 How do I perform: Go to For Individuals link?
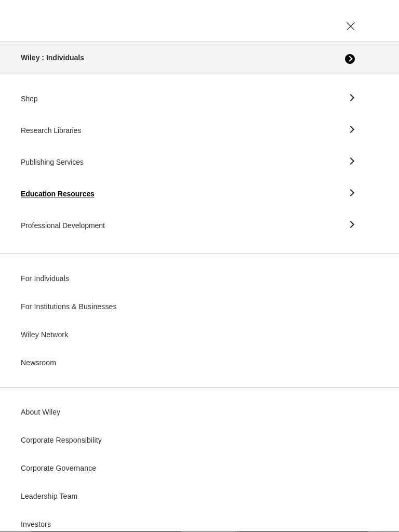point(45,278)
